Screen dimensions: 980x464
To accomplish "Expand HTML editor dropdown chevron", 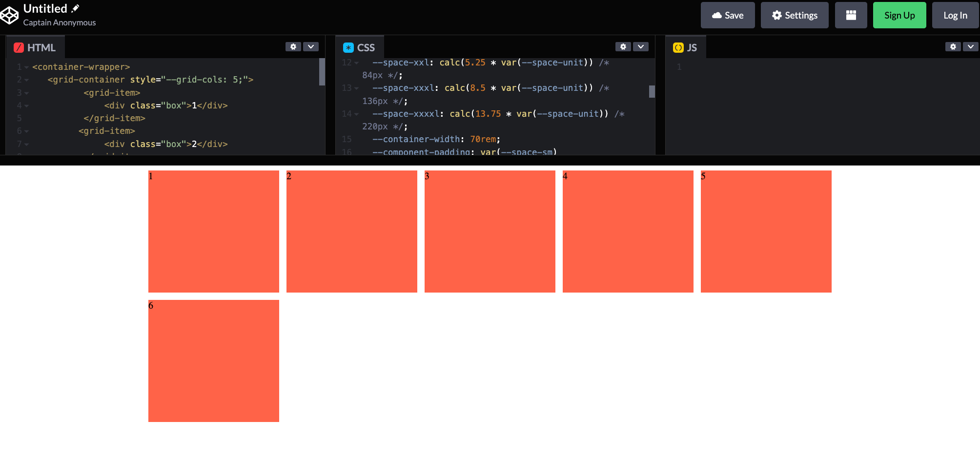I will tap(311, 46).
